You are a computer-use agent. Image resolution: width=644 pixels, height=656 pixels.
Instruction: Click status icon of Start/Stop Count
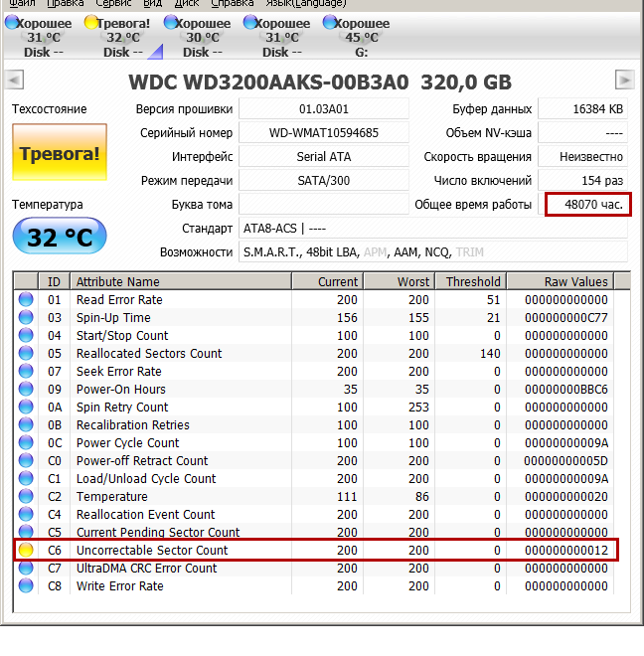[x=26, y=336]
